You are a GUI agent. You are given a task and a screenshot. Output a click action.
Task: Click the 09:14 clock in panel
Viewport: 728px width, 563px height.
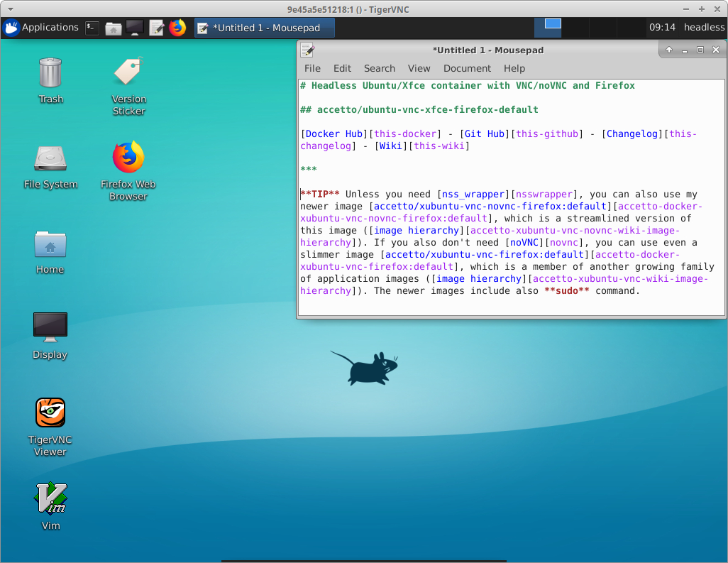coord(662,28)
